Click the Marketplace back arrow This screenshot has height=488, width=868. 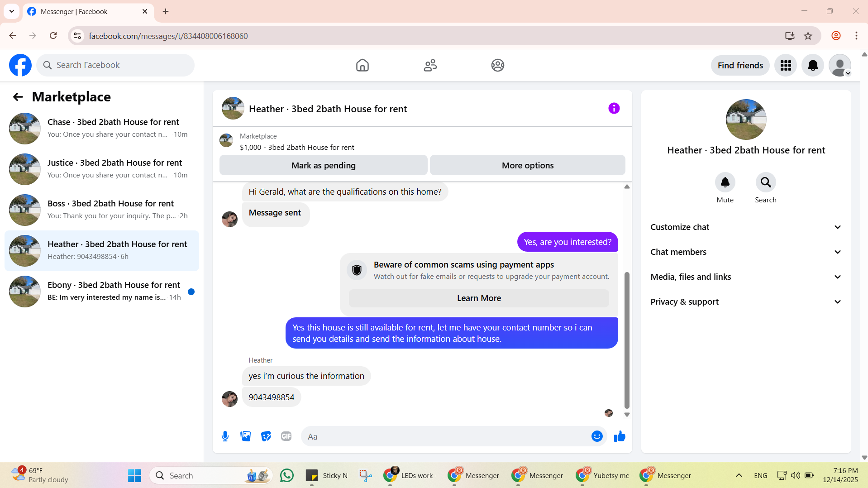18,97
